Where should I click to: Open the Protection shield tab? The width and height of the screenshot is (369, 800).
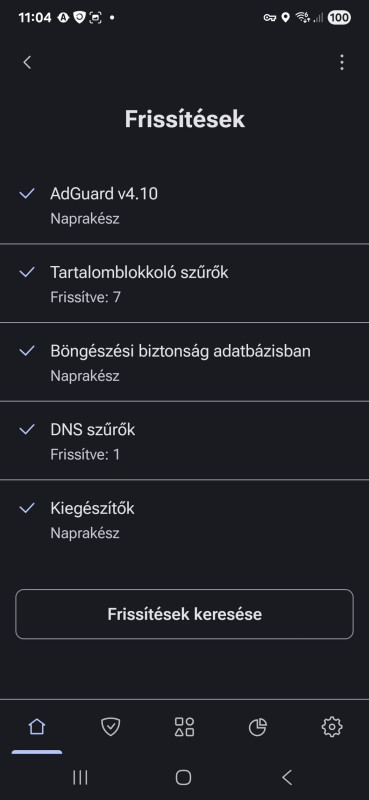[x=110, y=727]
